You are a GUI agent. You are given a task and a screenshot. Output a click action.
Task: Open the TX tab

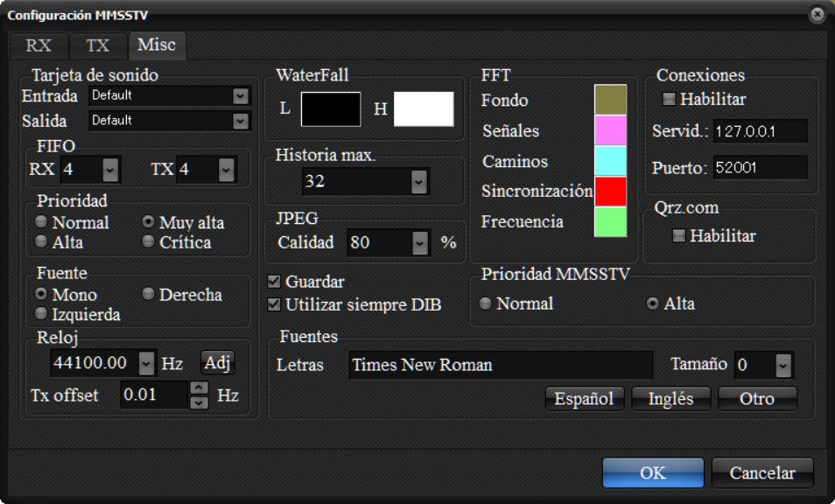pos(97,46)
